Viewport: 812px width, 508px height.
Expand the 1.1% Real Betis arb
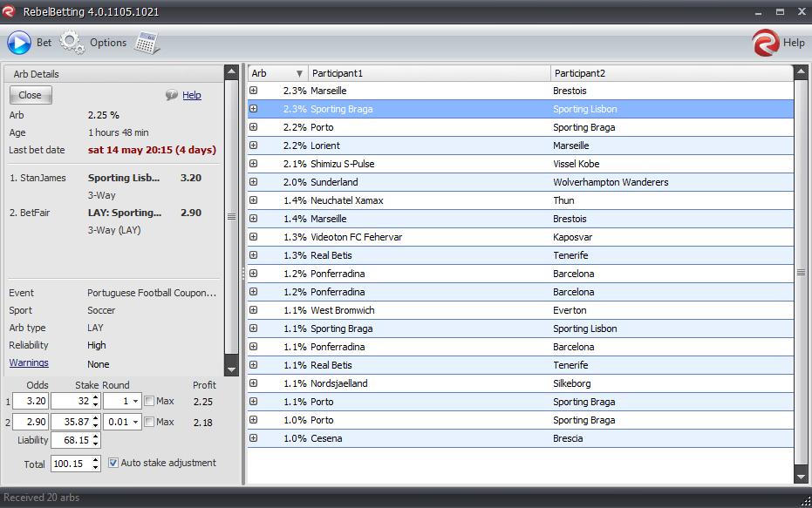pos(253,365)
